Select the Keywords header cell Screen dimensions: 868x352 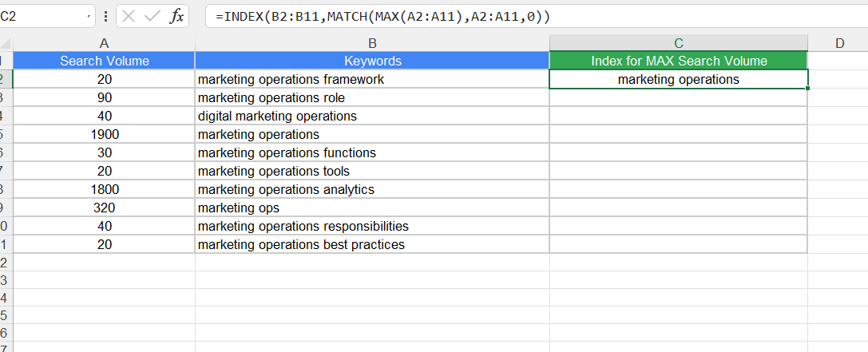tap(373, 61)
